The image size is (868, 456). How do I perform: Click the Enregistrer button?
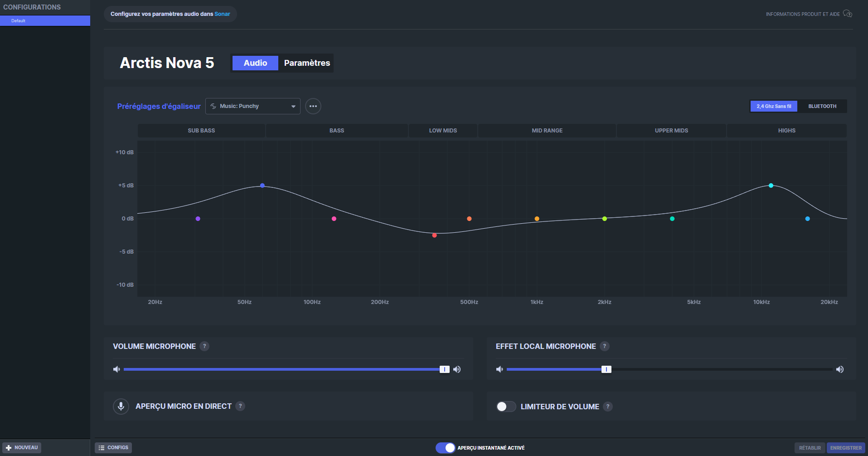tap(846, 448)
